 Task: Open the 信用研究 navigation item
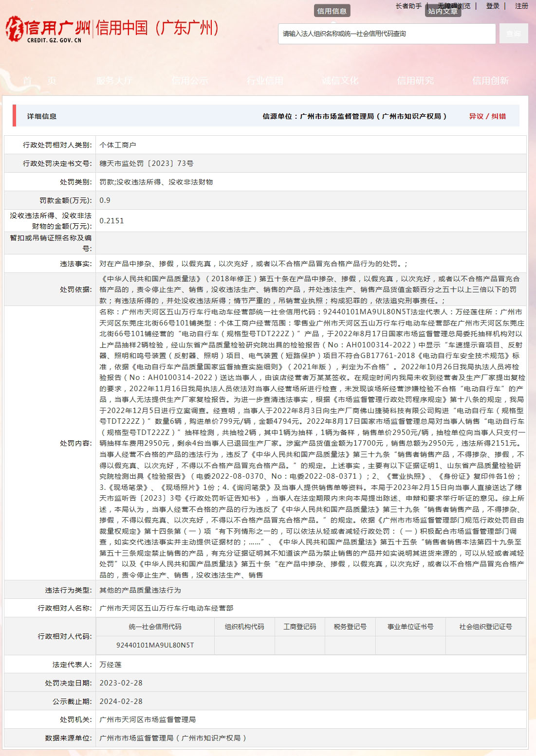(415, 81)
